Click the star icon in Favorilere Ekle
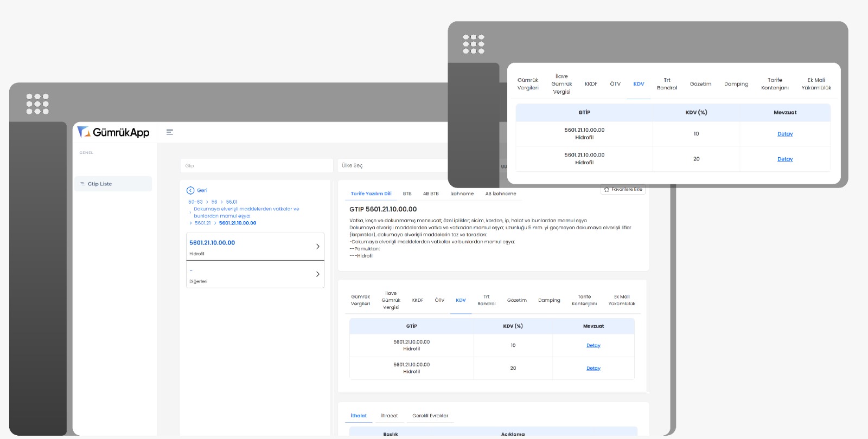The image size is (868, 439). click(x=607, y=190)
